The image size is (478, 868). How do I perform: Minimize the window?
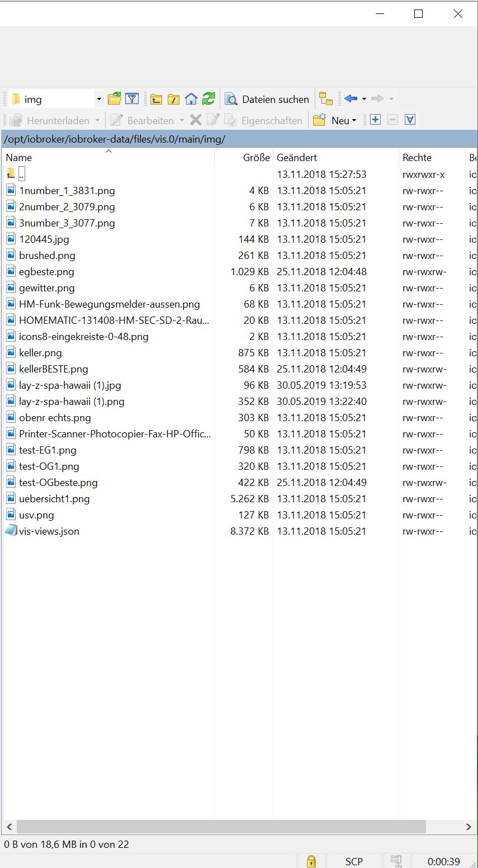[380, 14]
